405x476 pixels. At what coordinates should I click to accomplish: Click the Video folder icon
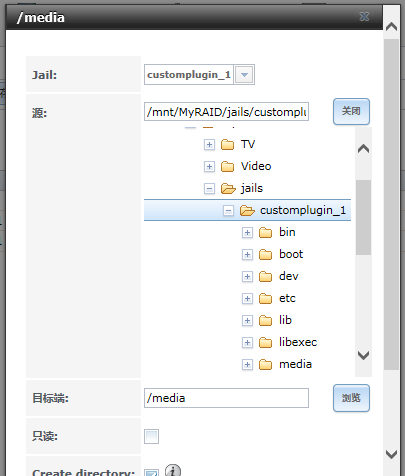pyautogui.click(x=228, y=166)
